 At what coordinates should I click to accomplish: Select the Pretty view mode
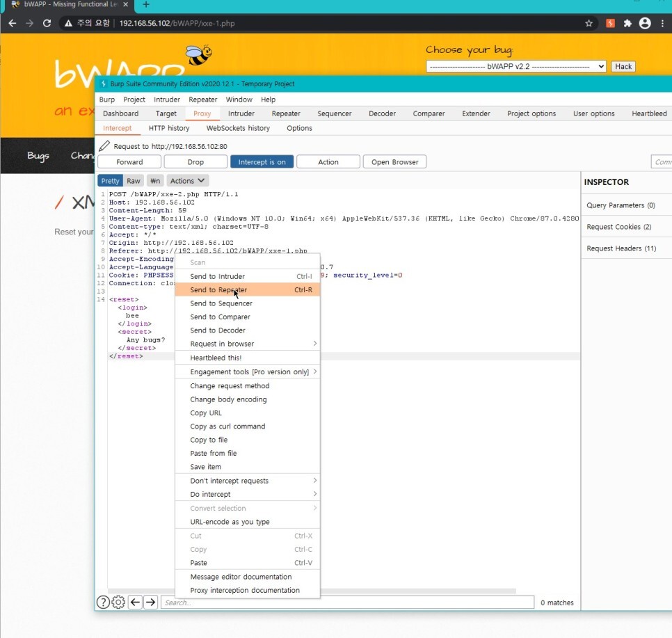pyautogui.click(x=110, y=180)
